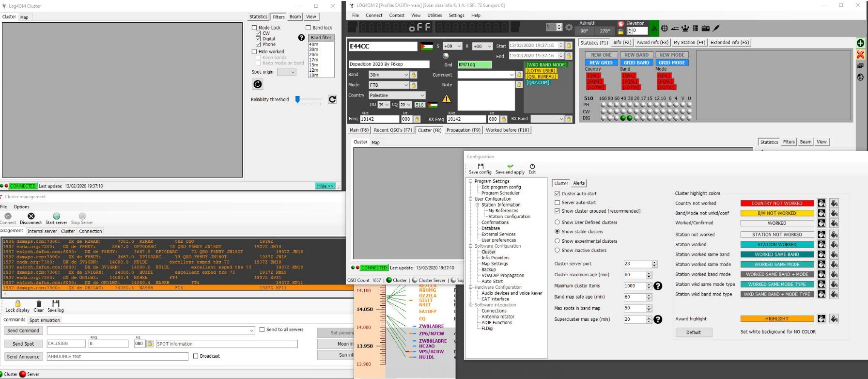Click the radio icon in LOG4OM toolbar
The width and height of the screenshot is (868, 379).
tap(706, 28)
